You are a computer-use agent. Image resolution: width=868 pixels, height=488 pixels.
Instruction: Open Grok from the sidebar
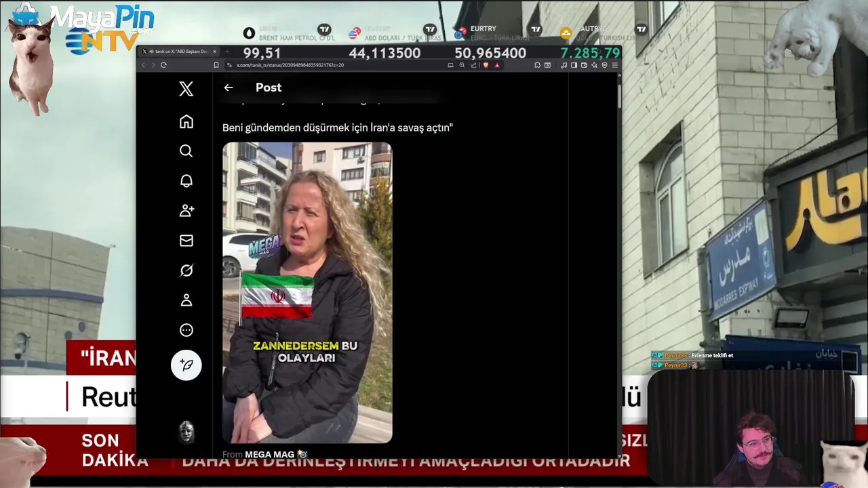186,270
